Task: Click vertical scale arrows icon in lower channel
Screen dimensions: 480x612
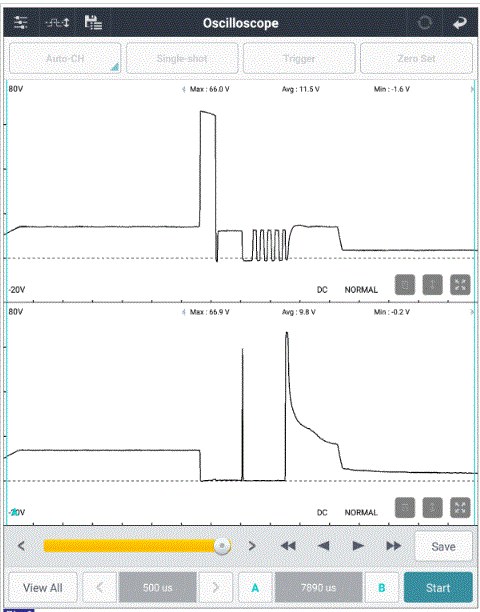Action: [x=432, y=507]
